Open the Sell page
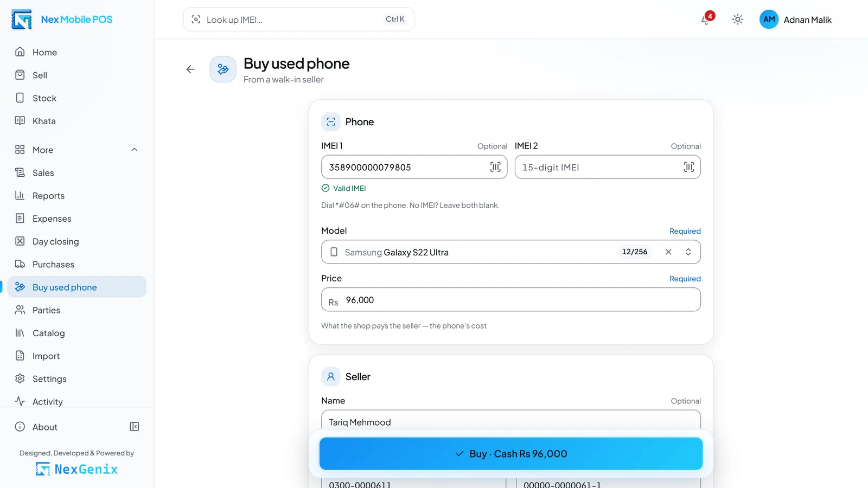 (x=77, y=75)
